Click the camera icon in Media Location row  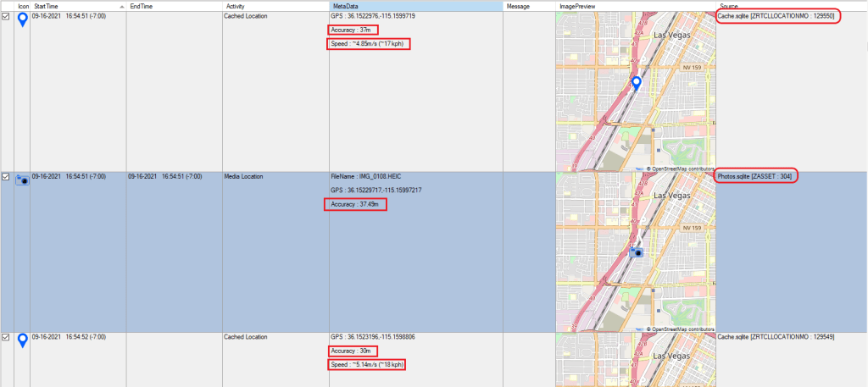click(x=22, y=180)
